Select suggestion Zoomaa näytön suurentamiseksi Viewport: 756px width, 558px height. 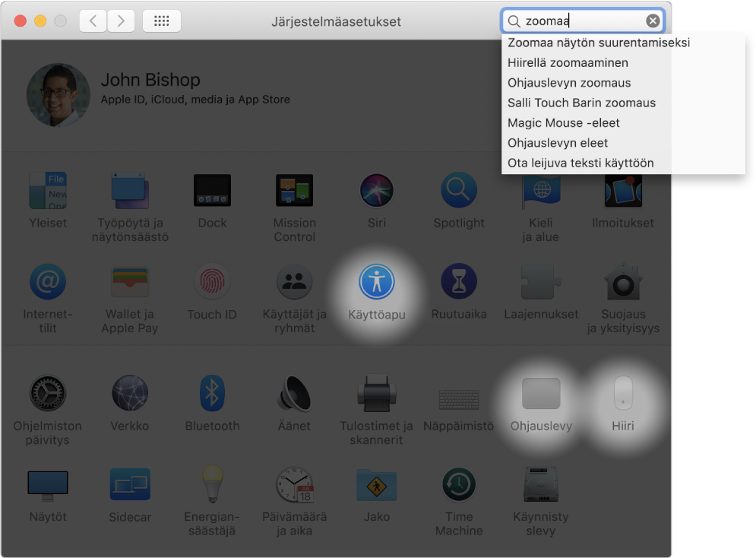tap(598, 43)
